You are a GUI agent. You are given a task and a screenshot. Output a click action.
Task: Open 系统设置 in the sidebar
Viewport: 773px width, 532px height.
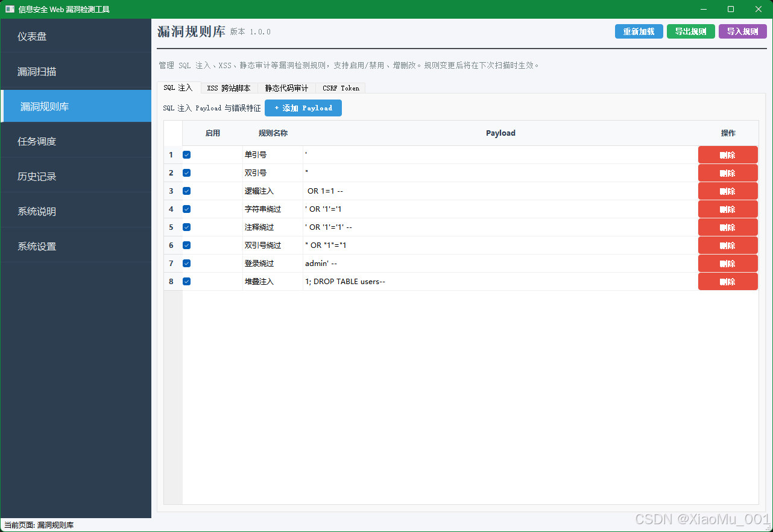76,246
